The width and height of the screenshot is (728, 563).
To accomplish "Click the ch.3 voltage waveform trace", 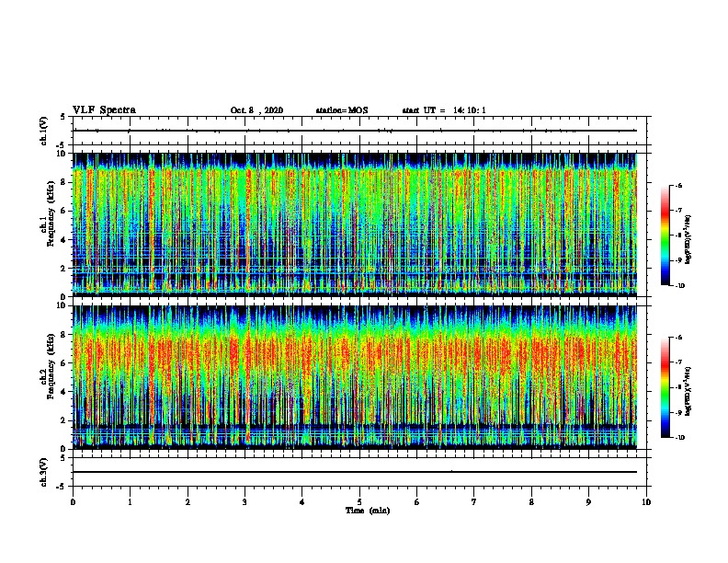I will coord(355,472).
